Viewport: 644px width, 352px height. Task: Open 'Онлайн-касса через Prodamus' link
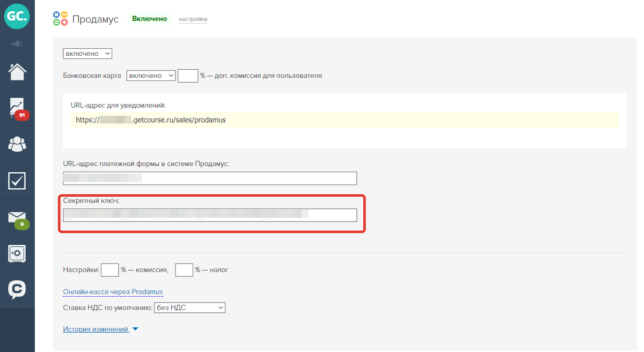(x=113, y=292)
